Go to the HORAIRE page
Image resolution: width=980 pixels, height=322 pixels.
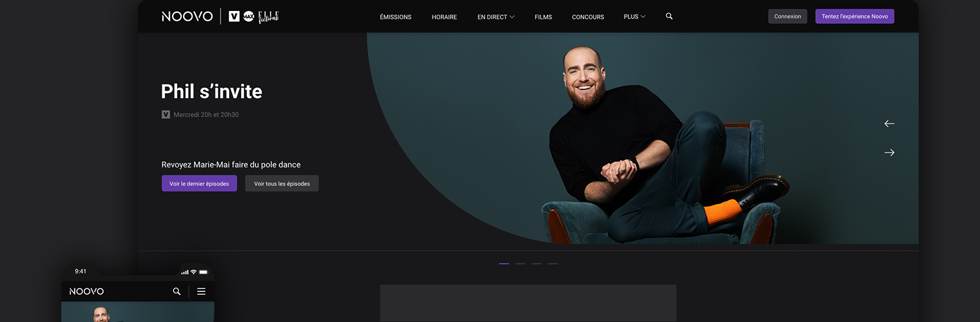coord(444,17)
